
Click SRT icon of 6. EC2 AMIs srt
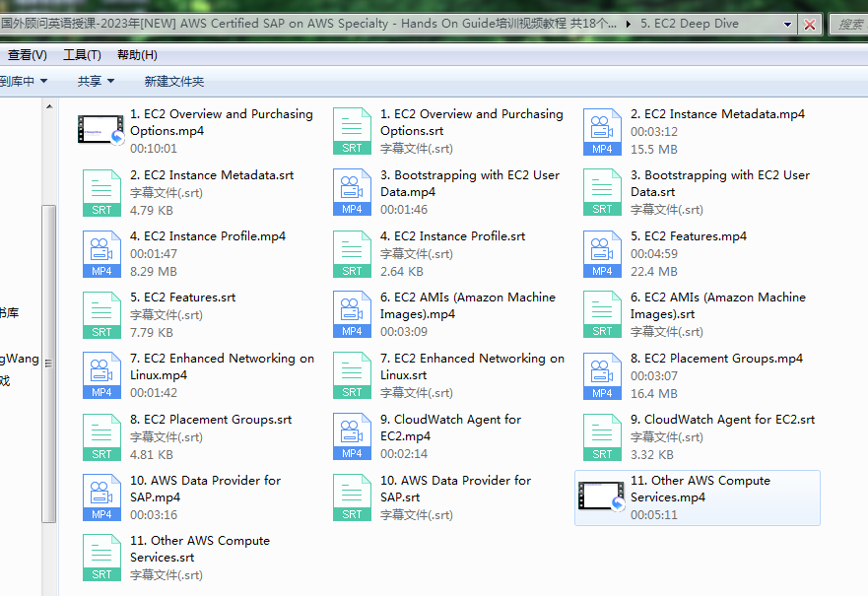coord(602,314)
